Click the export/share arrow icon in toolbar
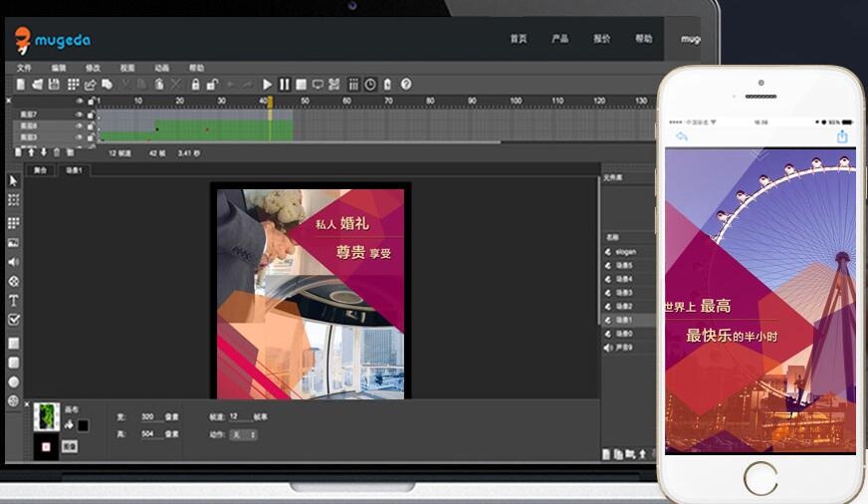 [x=90, y=85]
